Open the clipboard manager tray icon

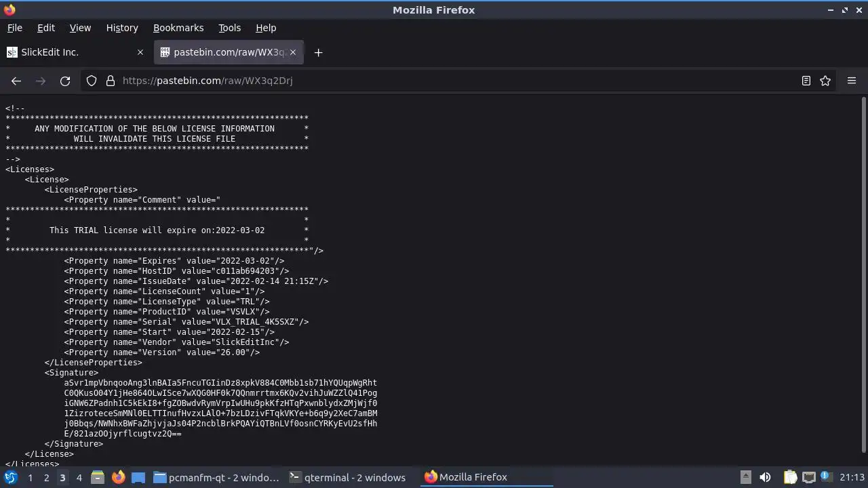pyautogui.click(x=790, y=477)
